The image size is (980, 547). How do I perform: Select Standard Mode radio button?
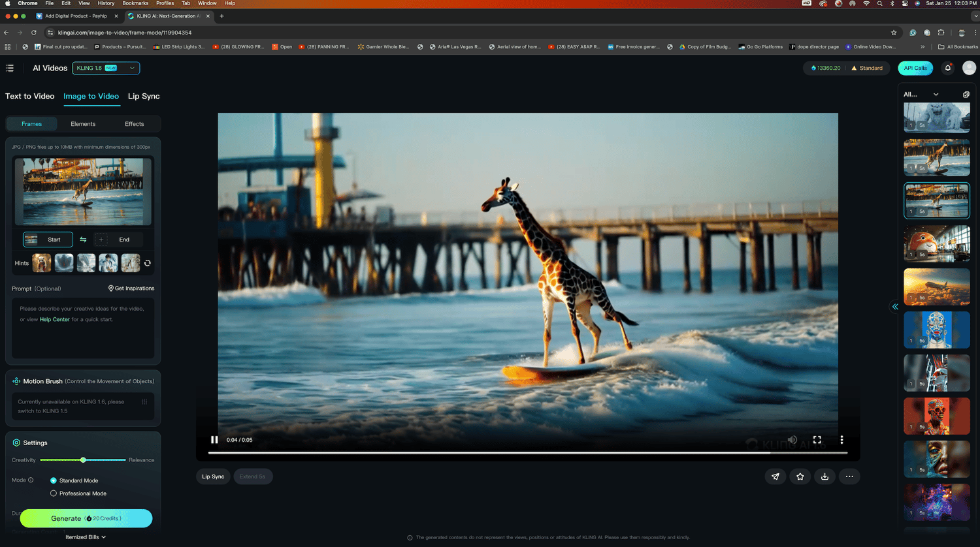[54, 480]
